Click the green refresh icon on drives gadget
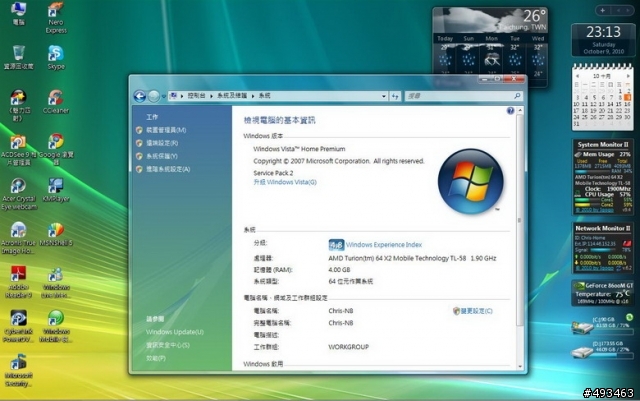This screenshot has height=401, width=640. (629, 317)
